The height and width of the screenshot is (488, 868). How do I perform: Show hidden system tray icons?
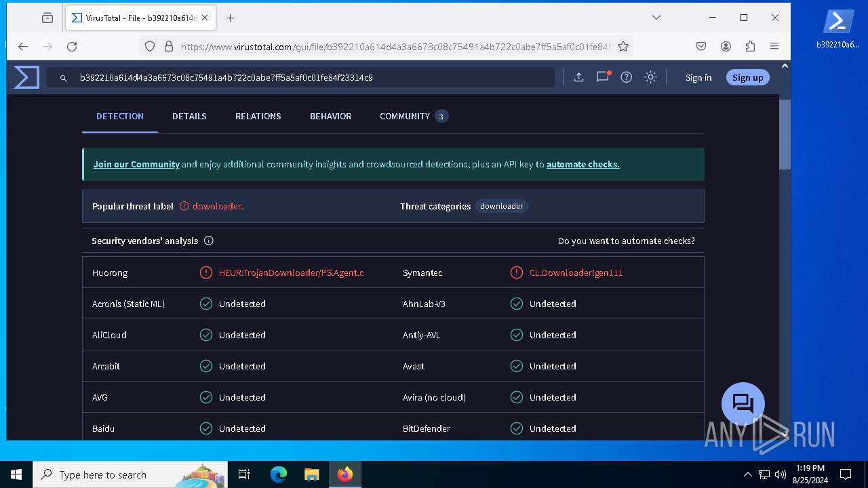tap(747, 474)
